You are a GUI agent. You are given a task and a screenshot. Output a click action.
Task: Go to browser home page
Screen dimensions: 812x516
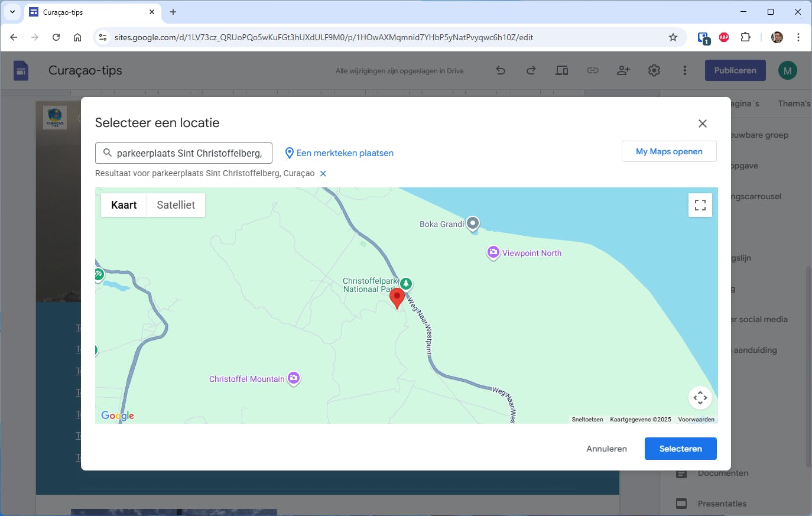pyautogui.click(x=77, y=37)
